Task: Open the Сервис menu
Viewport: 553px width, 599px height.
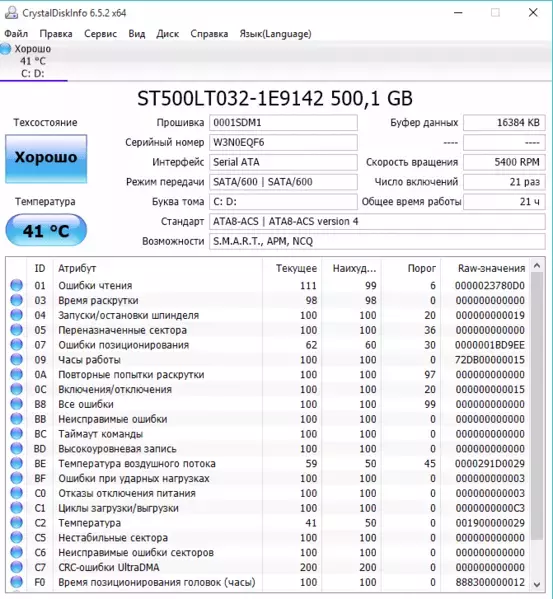Action: (x=100, y=34)
